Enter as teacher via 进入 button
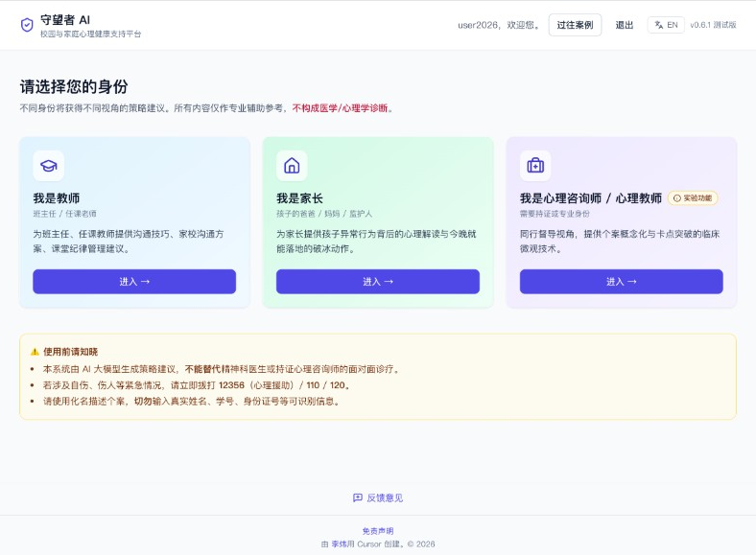 [x=134, y=282]
